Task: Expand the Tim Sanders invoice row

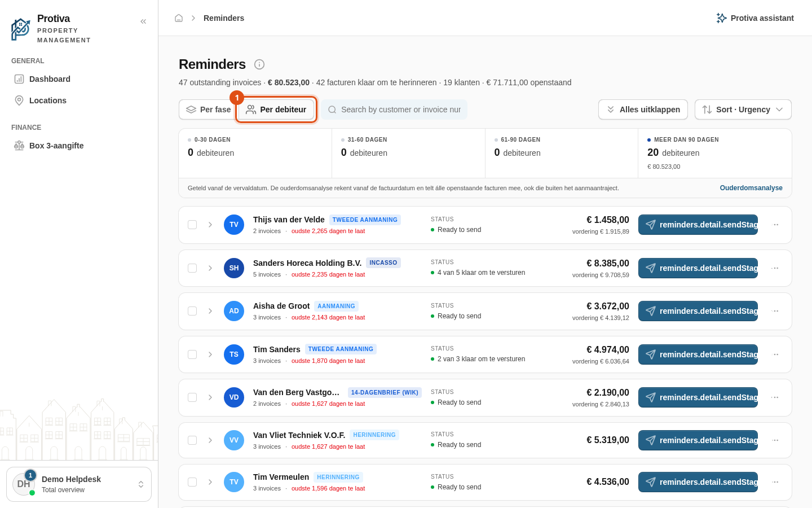Action: coord(210,354)
